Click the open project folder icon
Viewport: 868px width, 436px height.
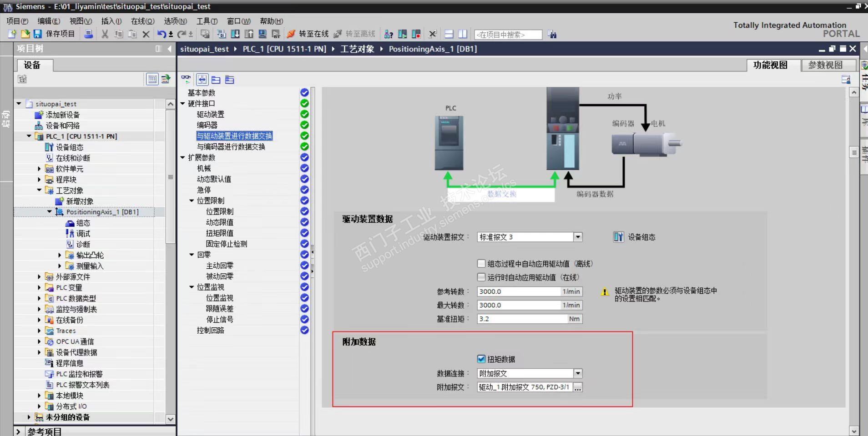pos(25,34)
